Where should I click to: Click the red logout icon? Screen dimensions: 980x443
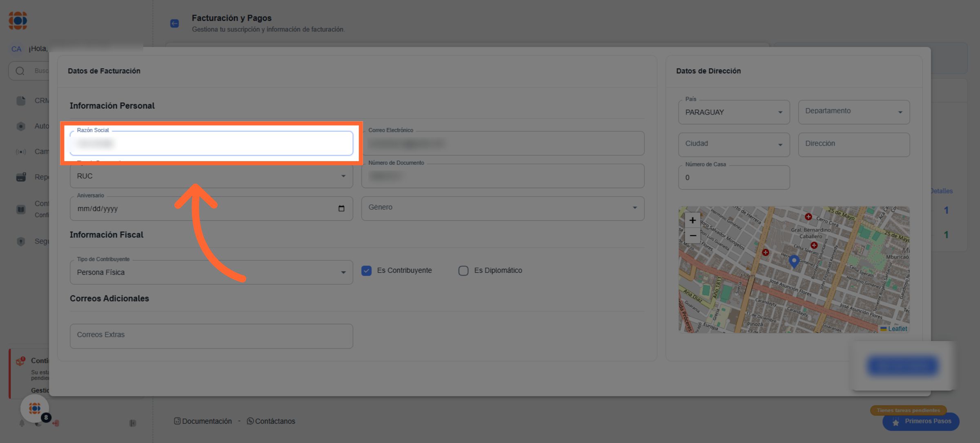tap(56, 423)
